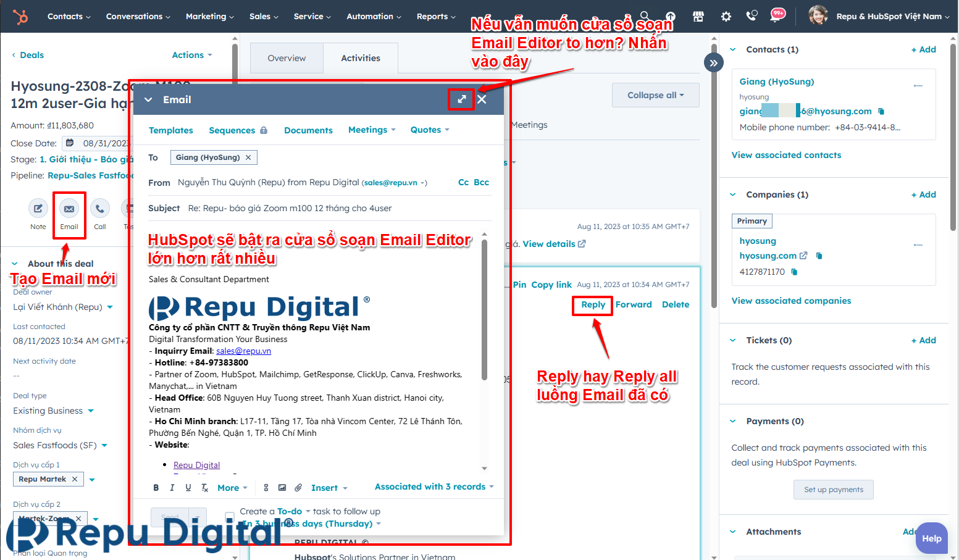Change the To-do task type dropdown
Viewport: 959px width, 560px height.
294,511
